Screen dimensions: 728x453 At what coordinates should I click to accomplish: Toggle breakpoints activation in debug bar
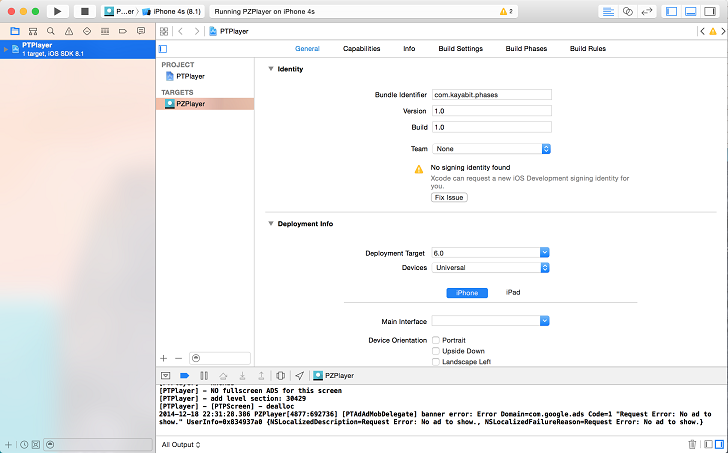click(x=184, y=375)
